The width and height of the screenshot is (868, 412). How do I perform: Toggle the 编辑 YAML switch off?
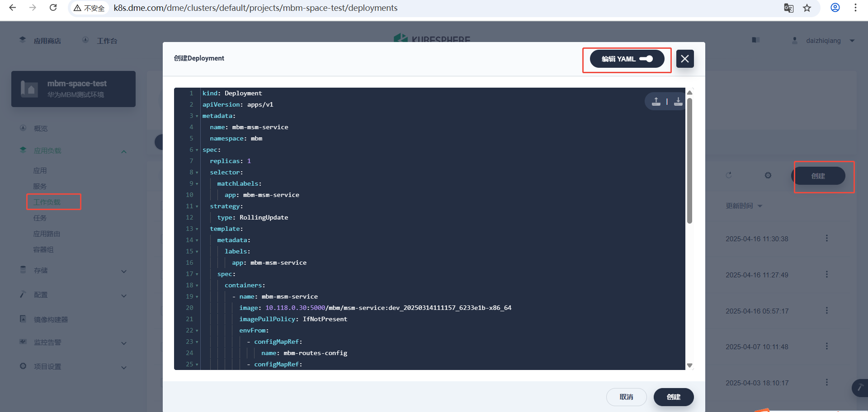(646, 59)
